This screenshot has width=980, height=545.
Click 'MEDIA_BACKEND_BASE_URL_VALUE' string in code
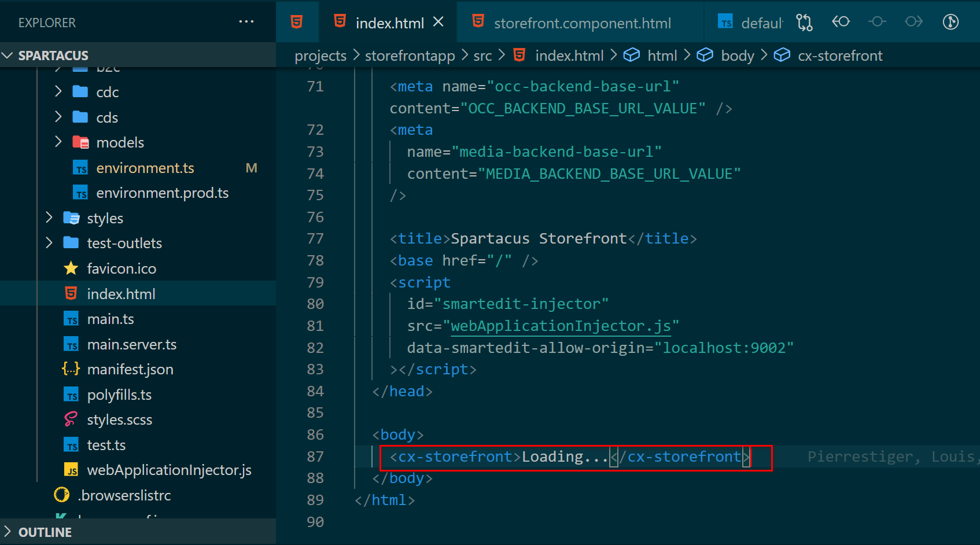tap(609, 174)
